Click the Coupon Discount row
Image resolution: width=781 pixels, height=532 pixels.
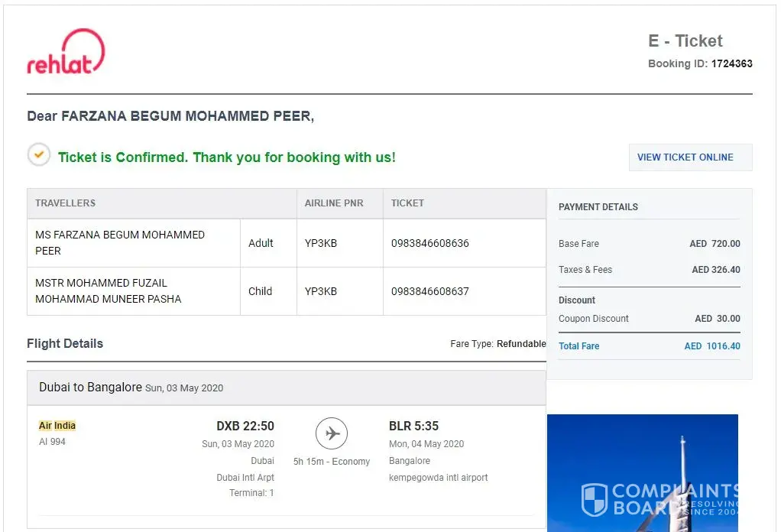pyautogui.click(x=649, y=319)
